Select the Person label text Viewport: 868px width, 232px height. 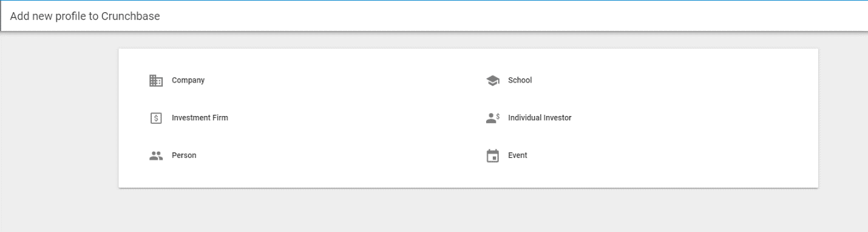point(184,155)
